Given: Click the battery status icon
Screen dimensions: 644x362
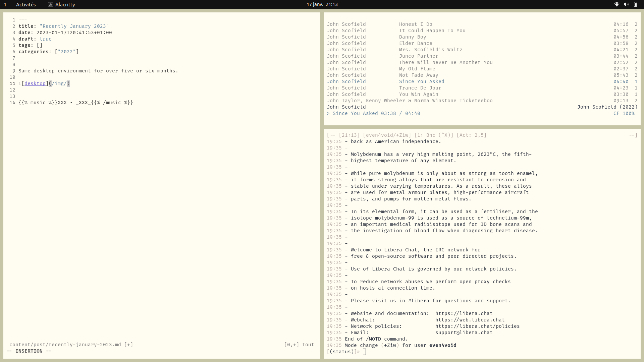Looking at the screenshot, I should click(635, 4).
